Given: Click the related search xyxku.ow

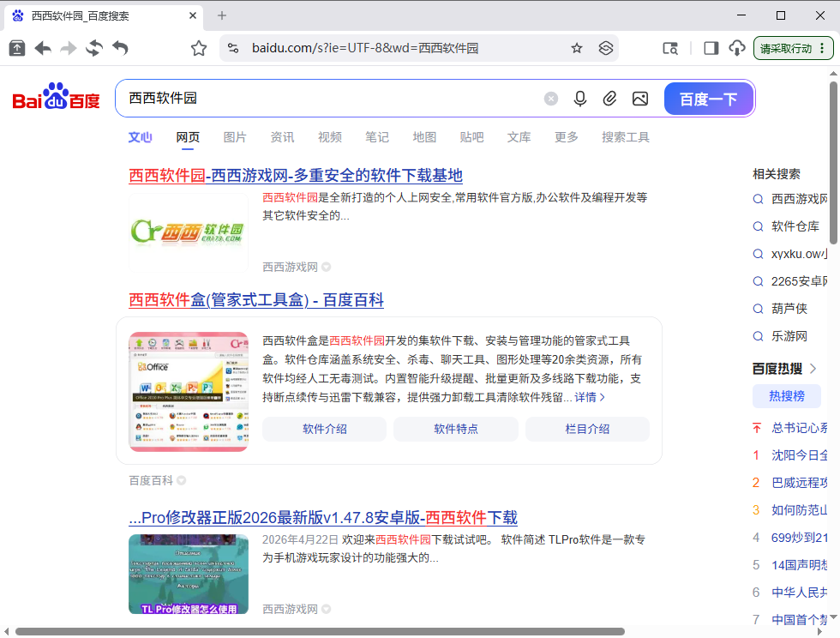Looking at the screenshot, I should coord(799,254).
